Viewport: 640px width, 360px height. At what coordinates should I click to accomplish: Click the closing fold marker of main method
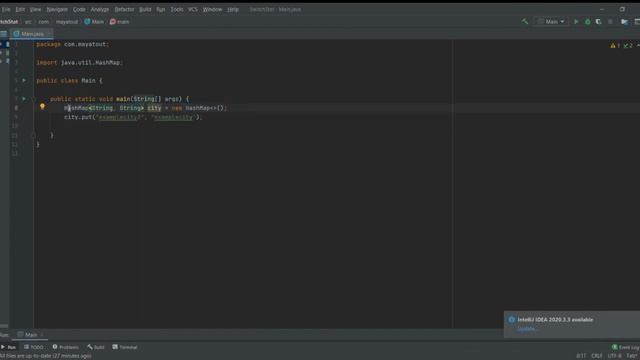(x=33, y=135)
